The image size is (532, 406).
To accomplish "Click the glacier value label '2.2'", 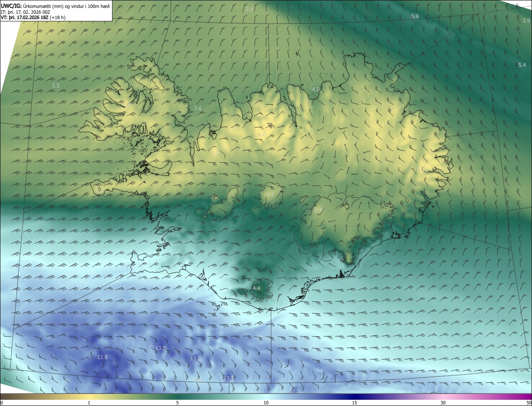I will 270,194.
